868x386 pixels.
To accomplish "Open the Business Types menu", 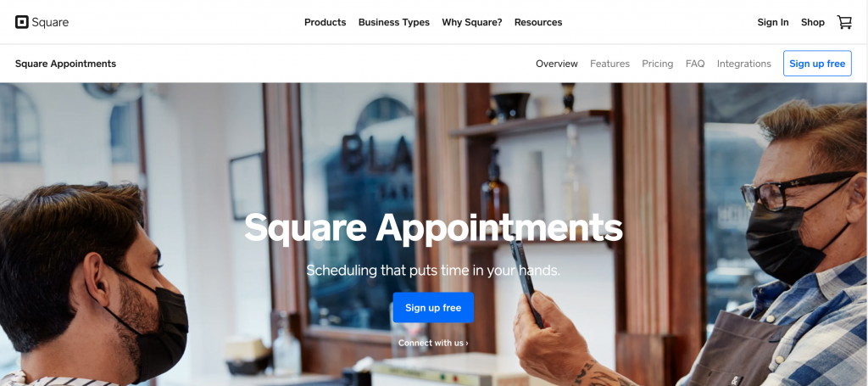I will coord(393,22).
